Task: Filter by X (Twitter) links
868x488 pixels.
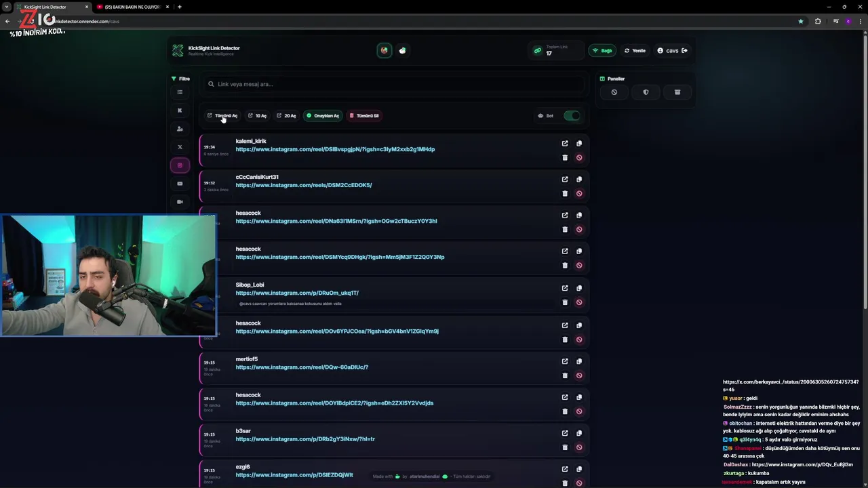Action: pyautogui.click(x=180, y=147)
